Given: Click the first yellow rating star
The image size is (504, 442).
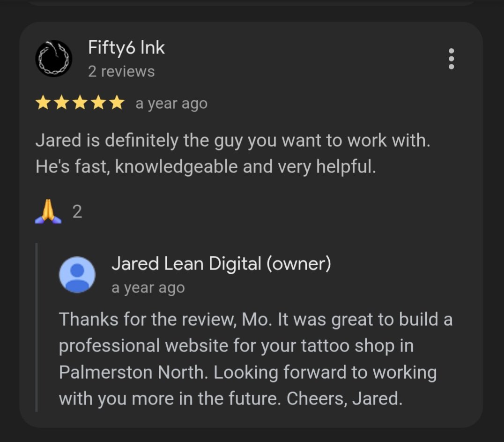Looking at the screenshot, I should (43, 103).
